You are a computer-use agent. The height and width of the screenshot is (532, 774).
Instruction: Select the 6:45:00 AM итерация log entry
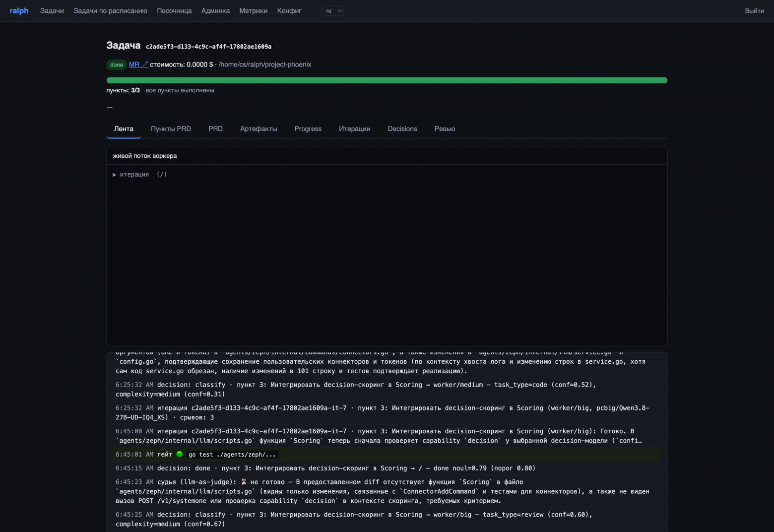388,436
